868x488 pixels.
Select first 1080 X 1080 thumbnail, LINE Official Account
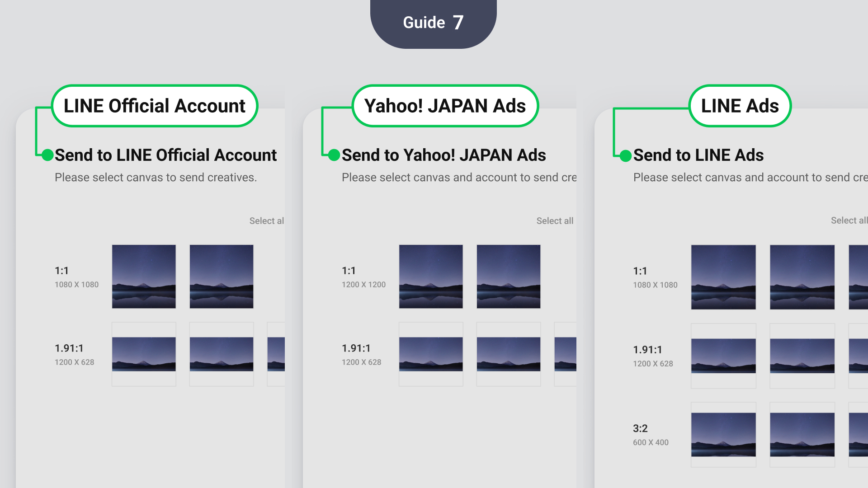144,277
